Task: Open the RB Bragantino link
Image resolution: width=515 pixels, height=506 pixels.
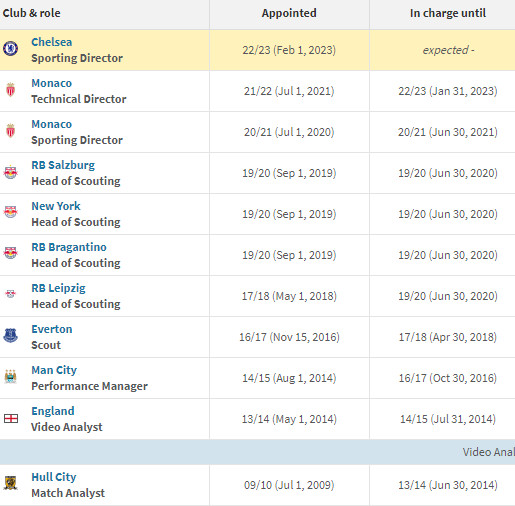Action: coord(69,247)
